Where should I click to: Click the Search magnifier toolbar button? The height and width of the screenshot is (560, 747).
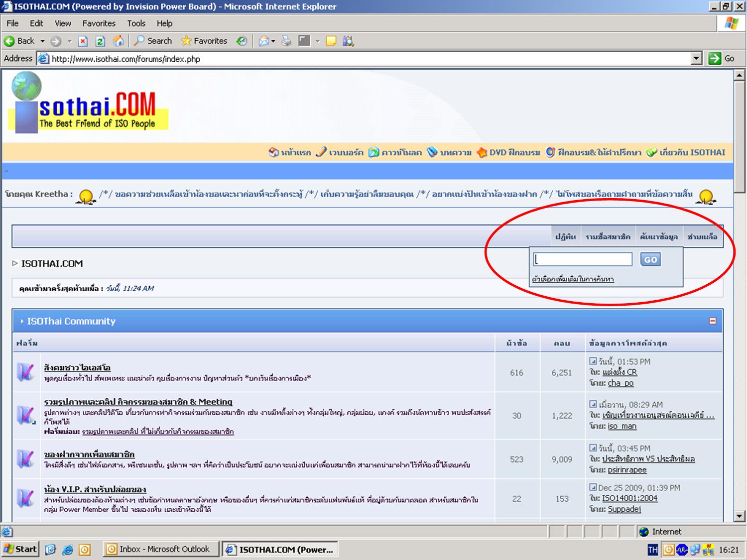click(153, 41)
